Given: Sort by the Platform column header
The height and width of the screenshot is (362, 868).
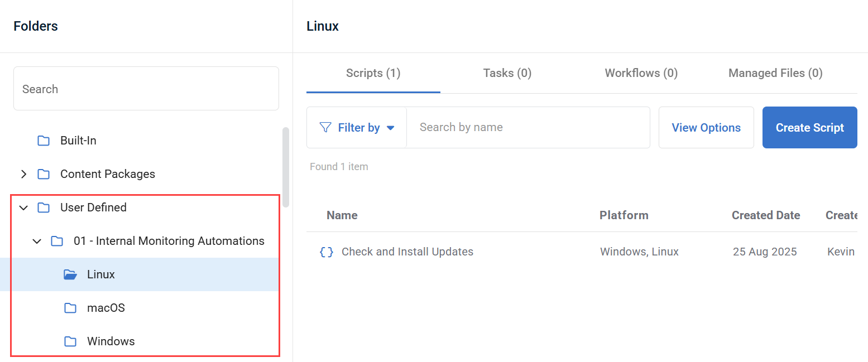Looking at the screenshot, I should [x=624, y=215].
